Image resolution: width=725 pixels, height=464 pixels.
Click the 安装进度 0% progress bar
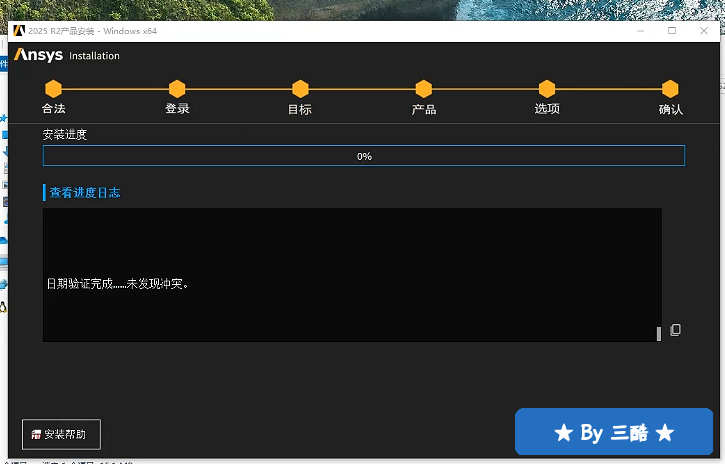[x=364, y=156]
